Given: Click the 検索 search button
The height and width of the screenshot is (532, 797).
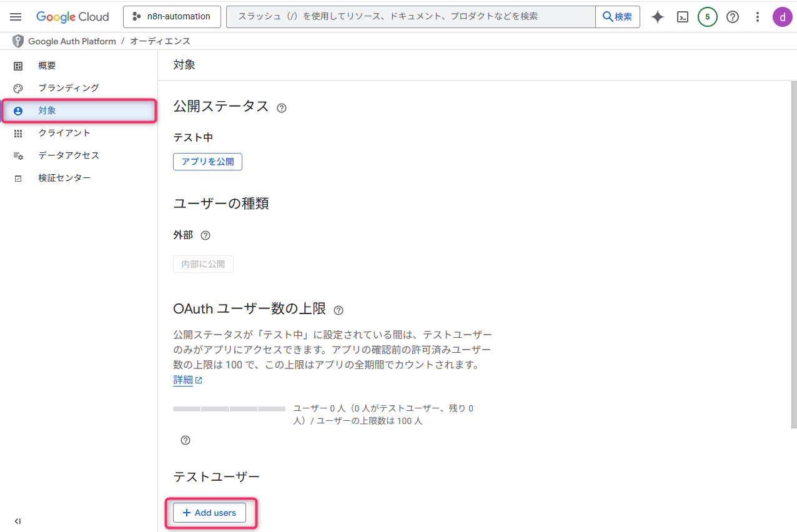Looking at the screenshot, I should click(618, 17).
